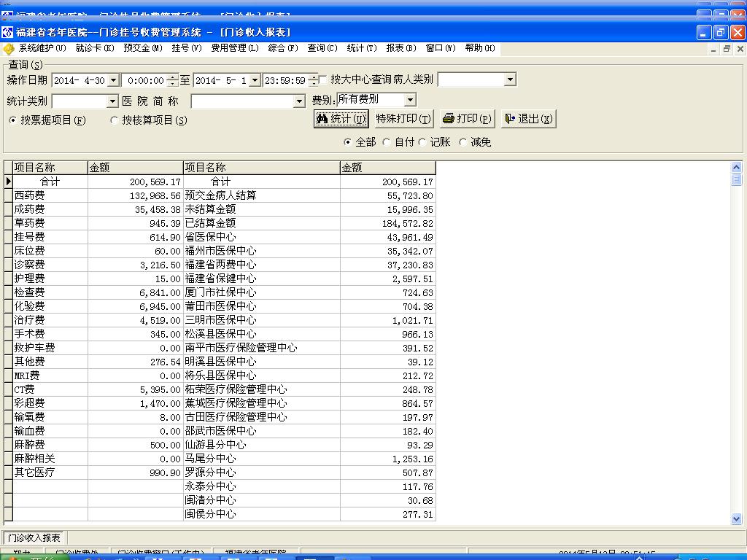Click the hospital system title bar icon

pos(7,32)
